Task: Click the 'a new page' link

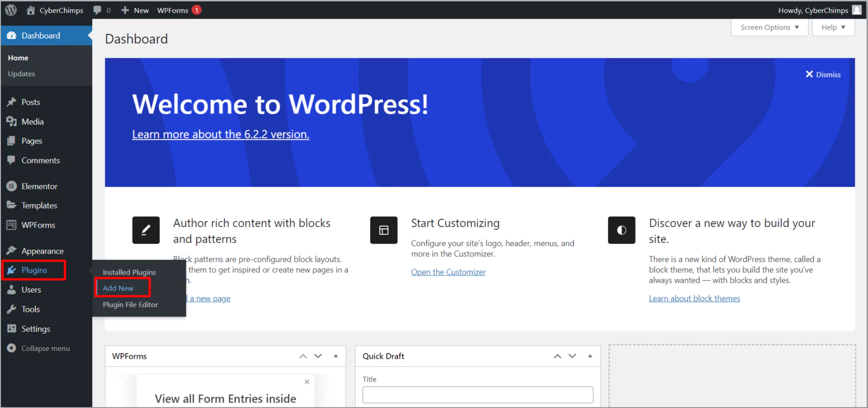Action: [210, 298]
